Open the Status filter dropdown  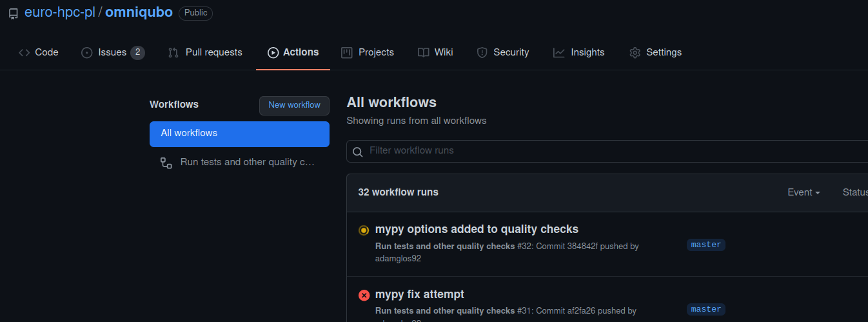click(855, 192)
